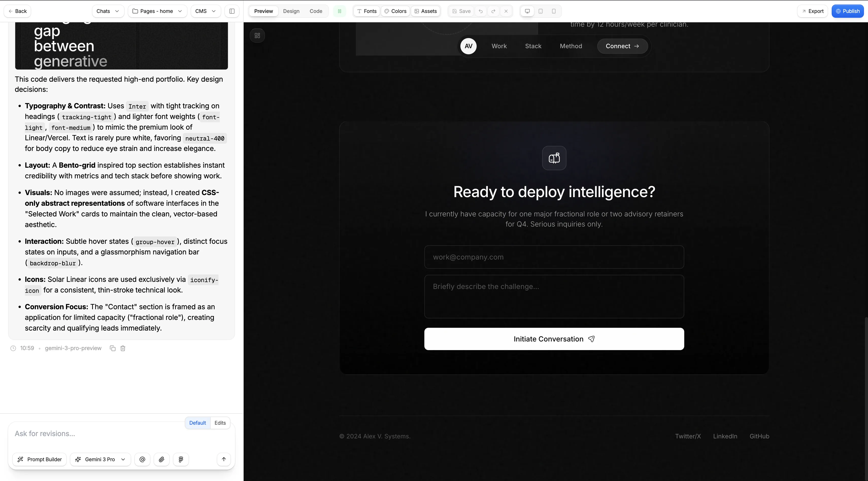Click the work@company.com email field
This screenshot has width=868, height=481.
point(554,257)
